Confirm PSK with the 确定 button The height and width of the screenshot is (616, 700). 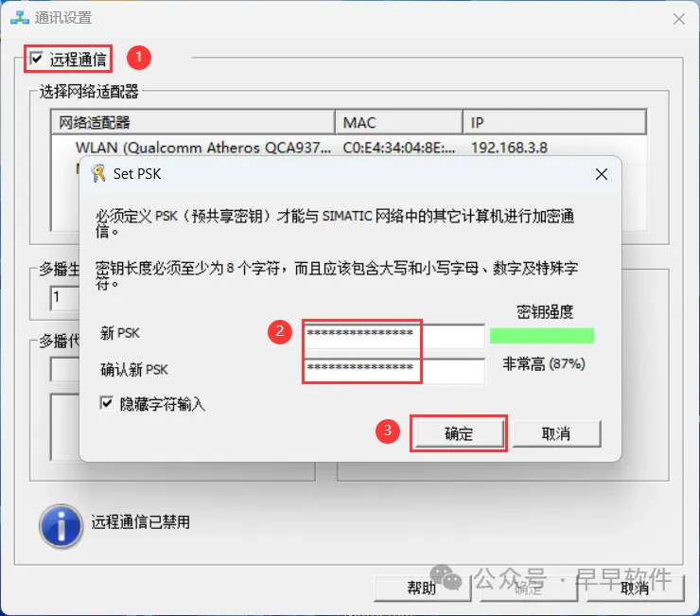[459, 433]
